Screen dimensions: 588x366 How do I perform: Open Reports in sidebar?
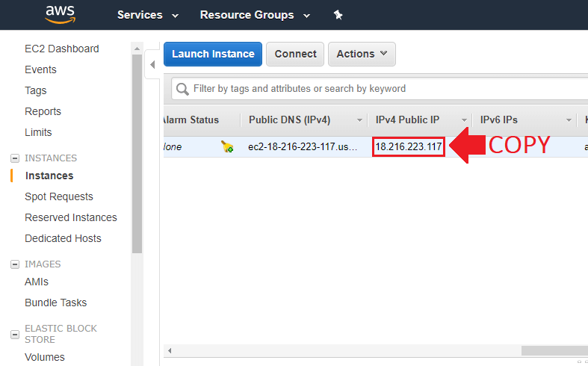tap(43, 111)
